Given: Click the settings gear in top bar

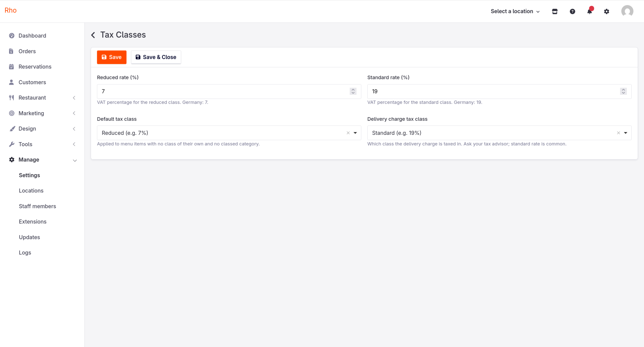Looking at the screenshot, I should (x=607, y=11).
